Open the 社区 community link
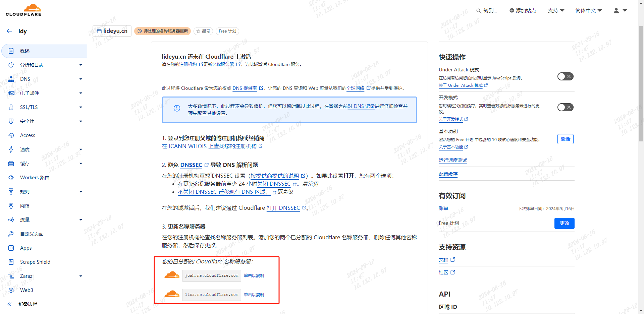The image size is (644, 314). [x=447, y=273]
